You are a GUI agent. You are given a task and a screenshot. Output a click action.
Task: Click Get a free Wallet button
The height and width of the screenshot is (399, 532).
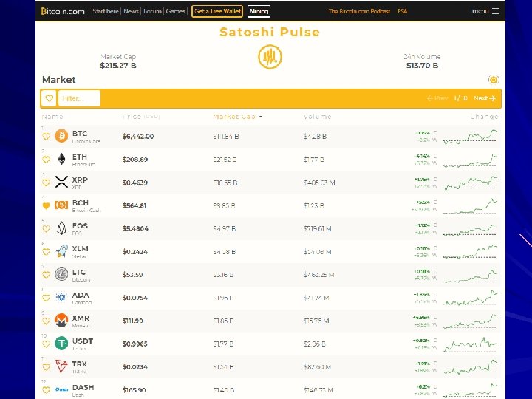pos(217,11)
